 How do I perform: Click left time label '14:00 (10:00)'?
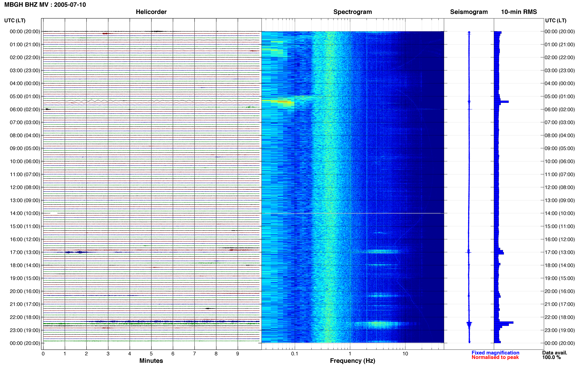pyautogui.click(x=25, y=213)
